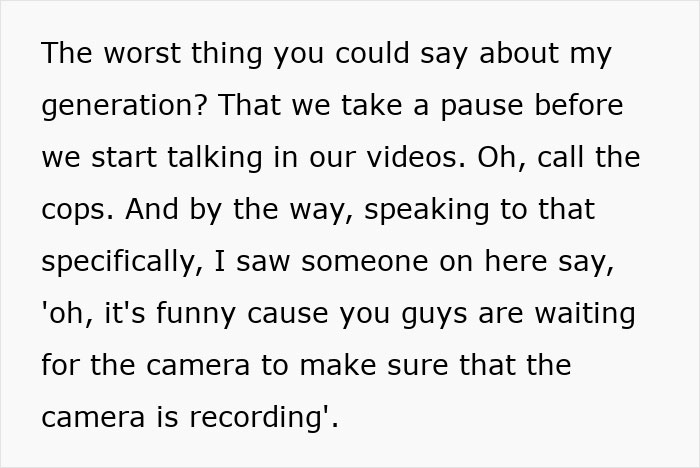Click the word "could"
The height and width of the screenshot is (468, 700).
372,53
